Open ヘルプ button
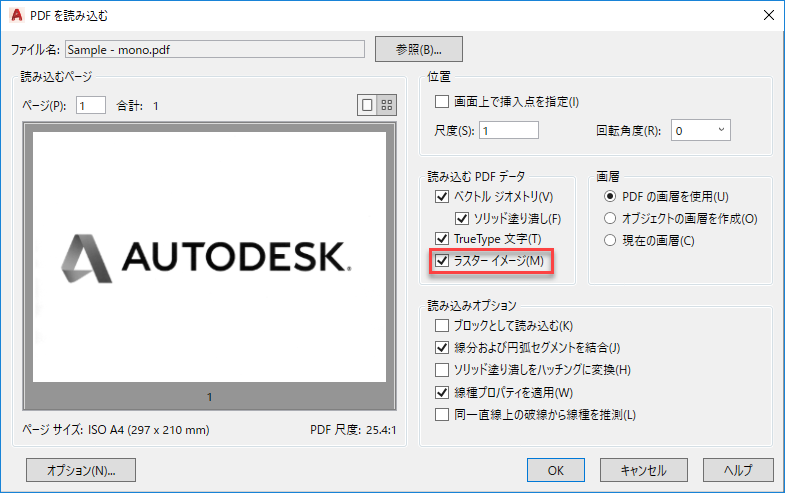 738,470
